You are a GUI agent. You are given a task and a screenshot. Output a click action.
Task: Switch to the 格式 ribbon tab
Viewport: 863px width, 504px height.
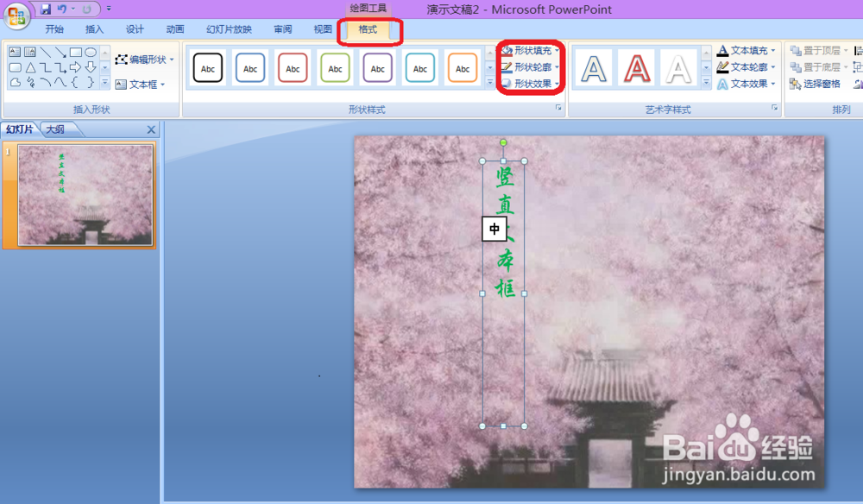369,28
